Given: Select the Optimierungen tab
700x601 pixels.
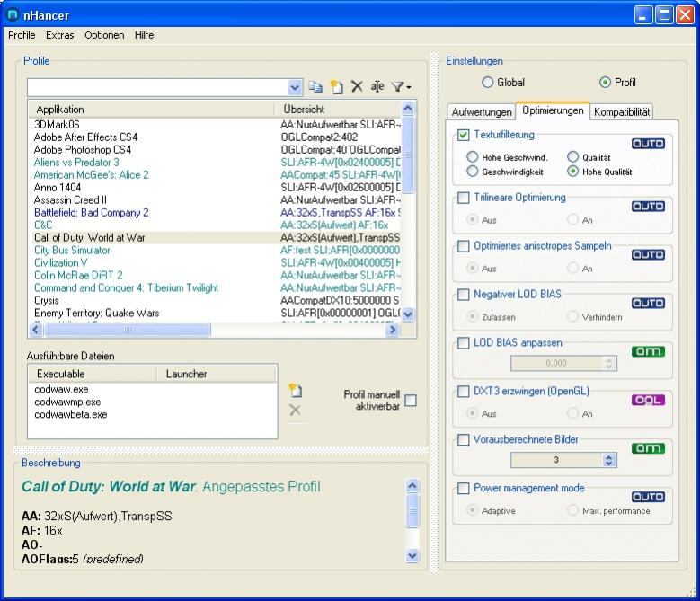Looking at the screenshot, I should (x=553, y=110).
